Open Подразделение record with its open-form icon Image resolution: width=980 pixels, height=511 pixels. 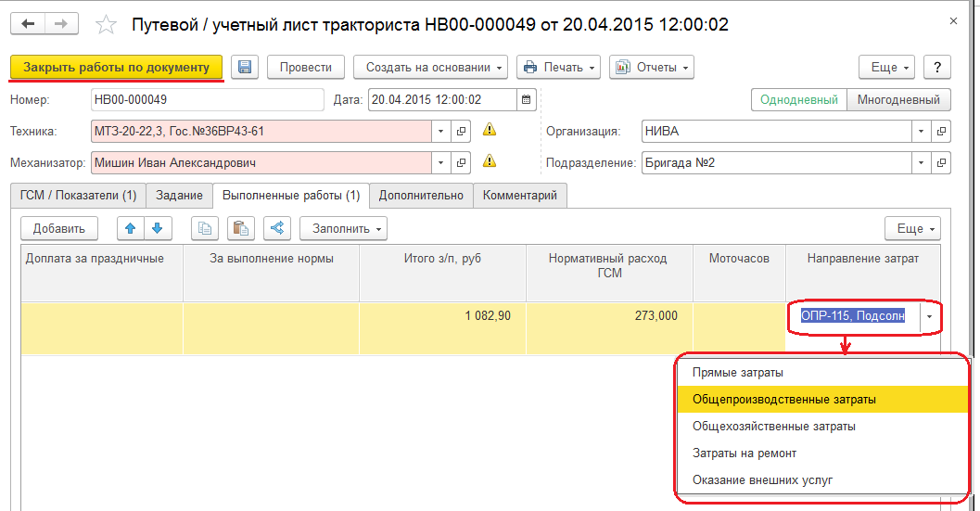pos(941,162)
